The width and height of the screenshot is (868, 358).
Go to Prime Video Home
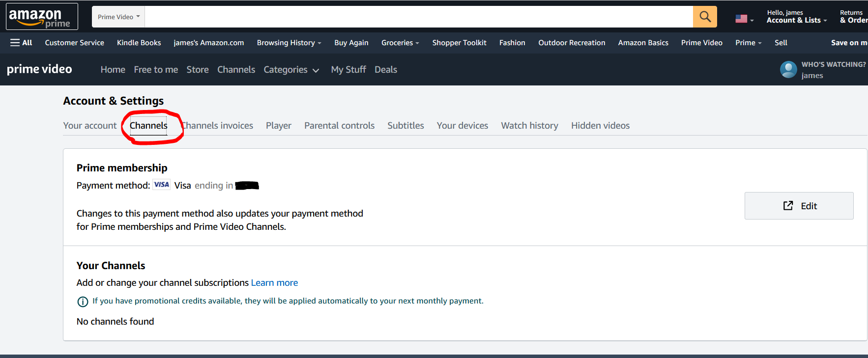tap(113, 70)
